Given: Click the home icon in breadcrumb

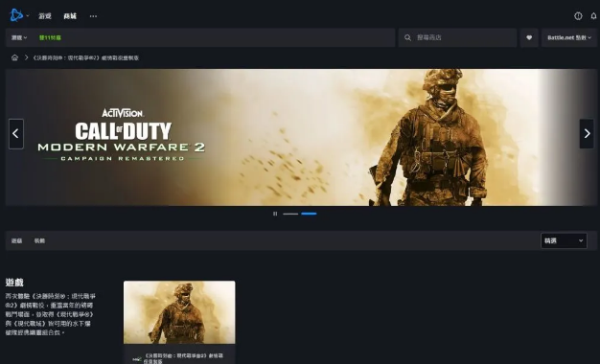Looking at the screenshot, I should 14,57.
